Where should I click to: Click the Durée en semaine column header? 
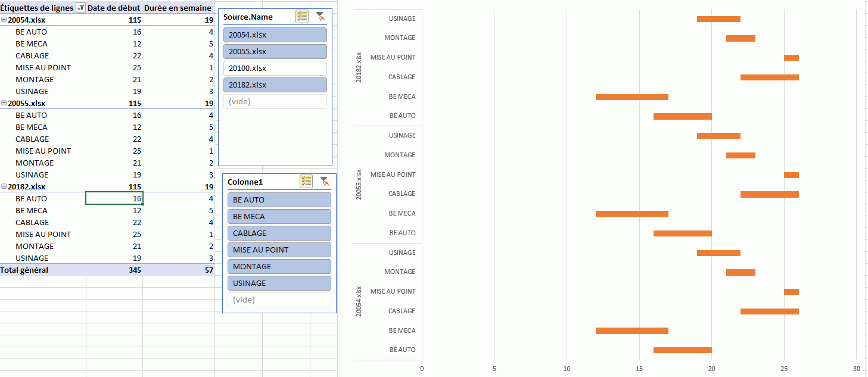coord(178,8)
